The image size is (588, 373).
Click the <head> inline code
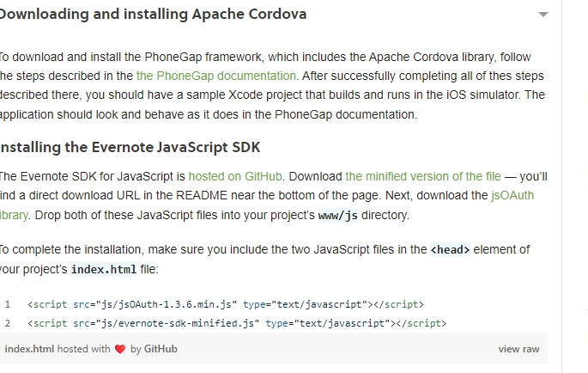point(450,250)
